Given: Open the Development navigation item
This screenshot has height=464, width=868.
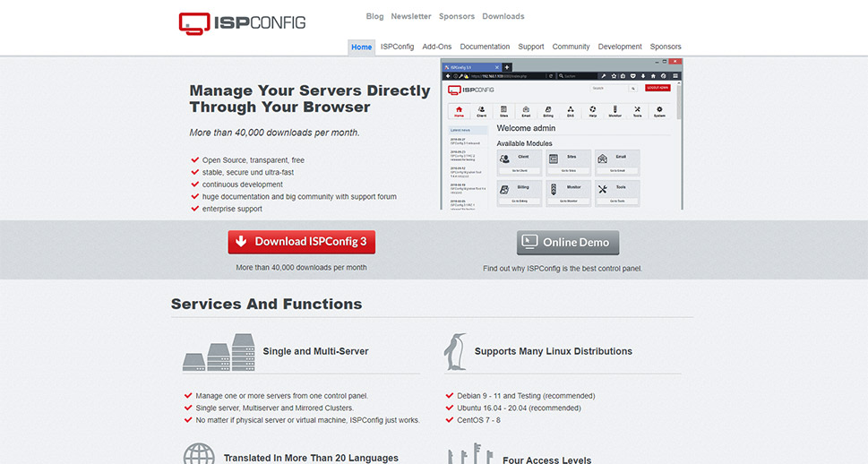Looking at the screenshot, I should click(x=620, y=47).
